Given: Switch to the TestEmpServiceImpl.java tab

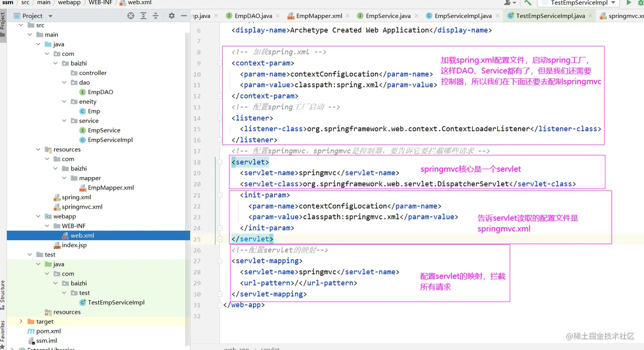Looking at the screenshot, I should click(x=550, y=16).
